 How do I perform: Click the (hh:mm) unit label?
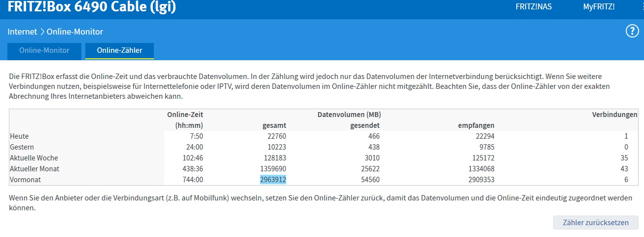(188, 125)
